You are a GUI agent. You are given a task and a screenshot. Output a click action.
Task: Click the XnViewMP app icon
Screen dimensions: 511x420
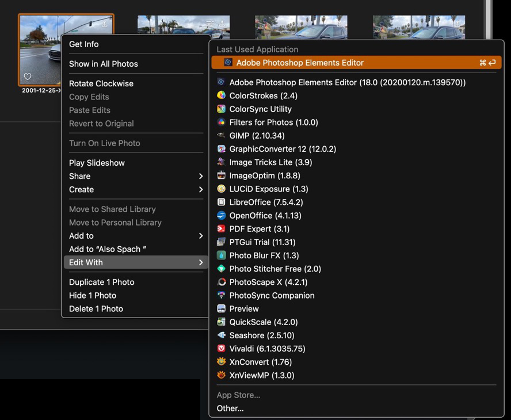point(222,375)
